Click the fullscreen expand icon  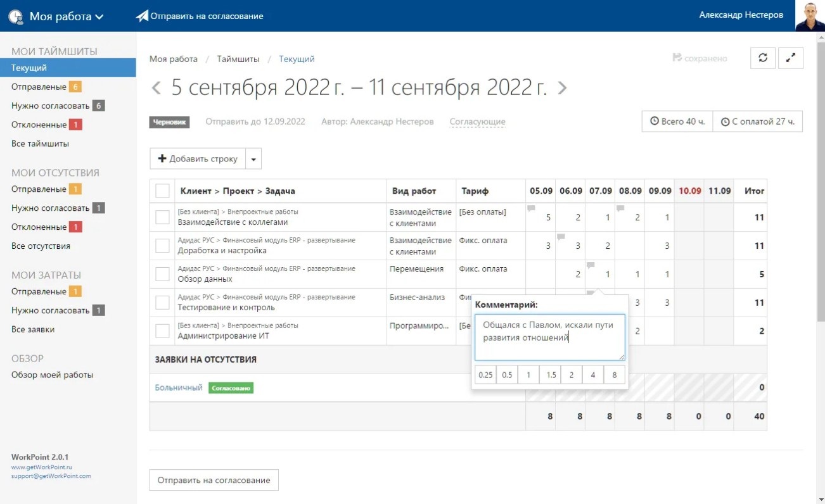[x=790, y=58]
